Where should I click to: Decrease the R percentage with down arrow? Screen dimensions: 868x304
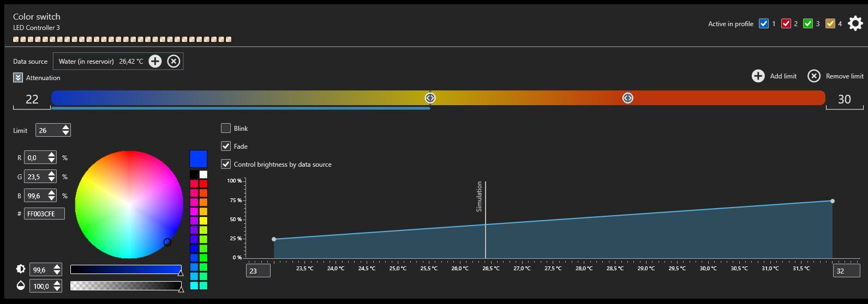(52, 161)
